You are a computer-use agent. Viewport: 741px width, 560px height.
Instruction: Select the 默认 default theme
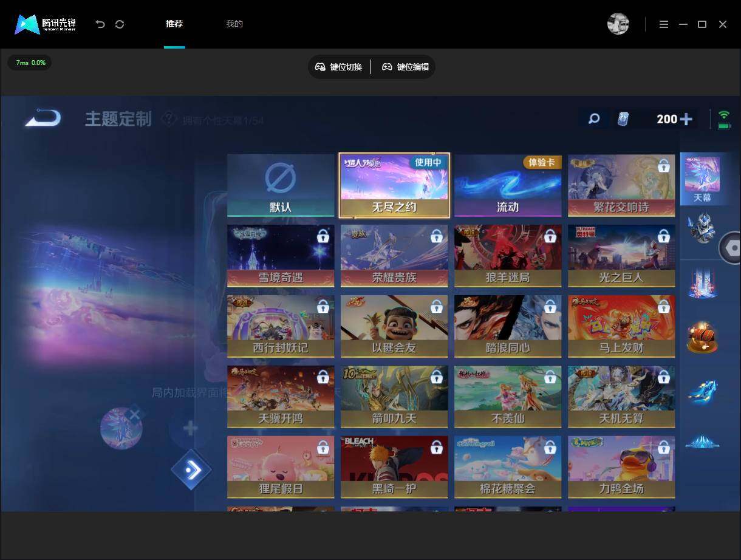pos(281,185)
